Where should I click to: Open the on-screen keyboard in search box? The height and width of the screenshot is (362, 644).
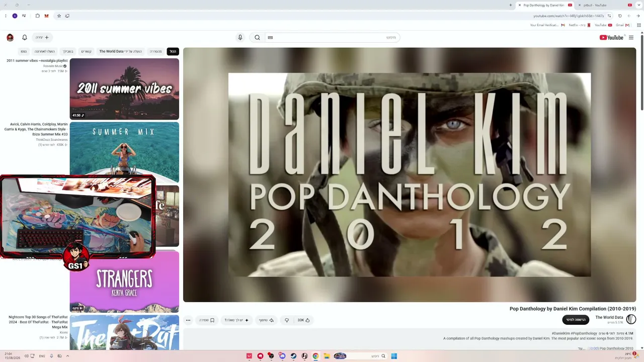click(x=270, y=37)
